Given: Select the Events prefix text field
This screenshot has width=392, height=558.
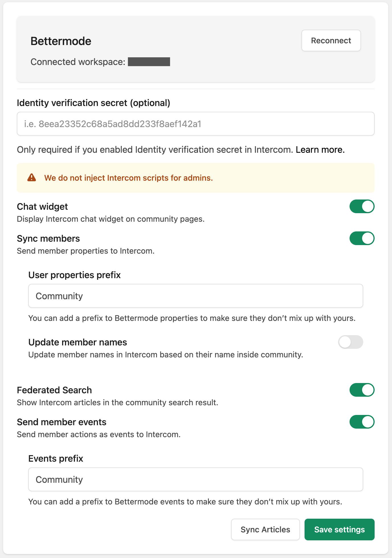Looking at the screenshot, I should coord(195,480).
